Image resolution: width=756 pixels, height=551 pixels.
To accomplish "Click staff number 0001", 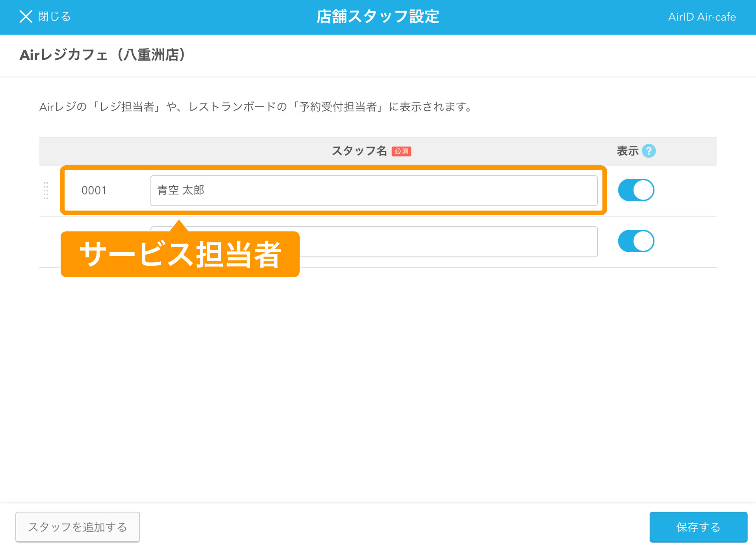I will click(x=94, y=190).
